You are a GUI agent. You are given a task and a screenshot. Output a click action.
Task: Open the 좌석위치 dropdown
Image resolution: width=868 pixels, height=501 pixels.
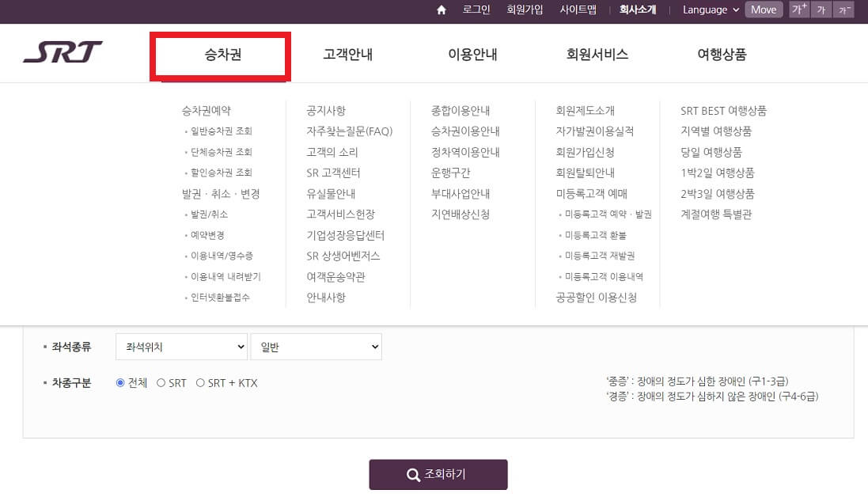click(x=180, y=347)
